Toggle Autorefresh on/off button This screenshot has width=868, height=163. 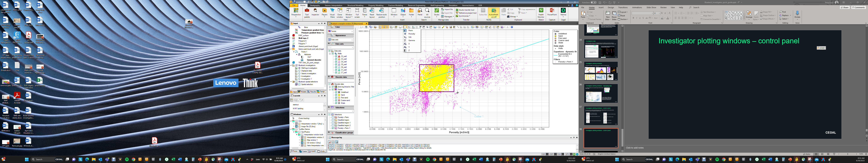click(493, 13)
